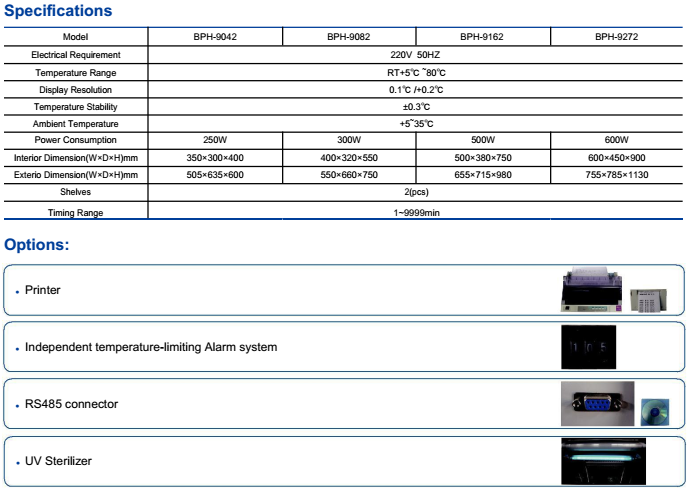The height and width of the screenshot is (494, 690).
Task: Click the Power Consumption row label
Action: [x=76, y=140]
